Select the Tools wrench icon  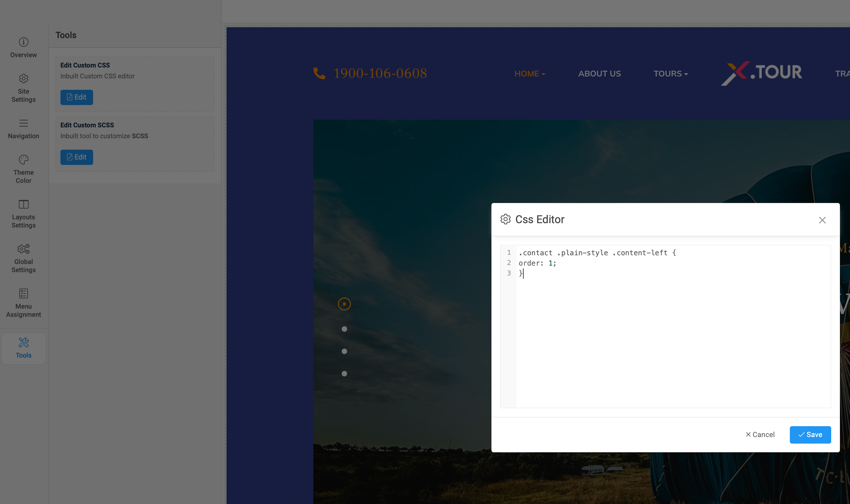23,342
